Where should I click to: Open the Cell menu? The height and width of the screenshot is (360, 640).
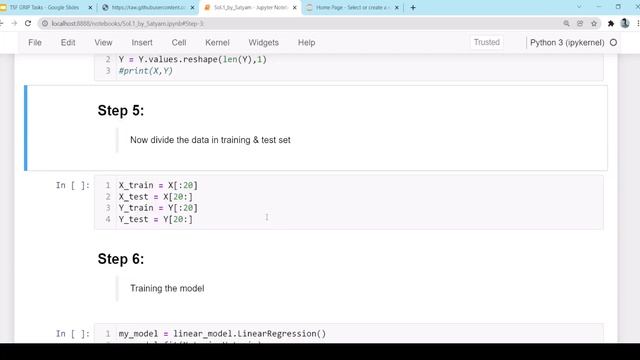pyautogui.click(x=179, y=42)
